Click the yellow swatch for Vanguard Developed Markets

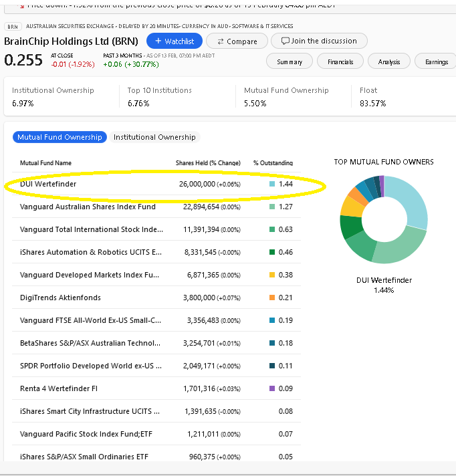point(272,275)
